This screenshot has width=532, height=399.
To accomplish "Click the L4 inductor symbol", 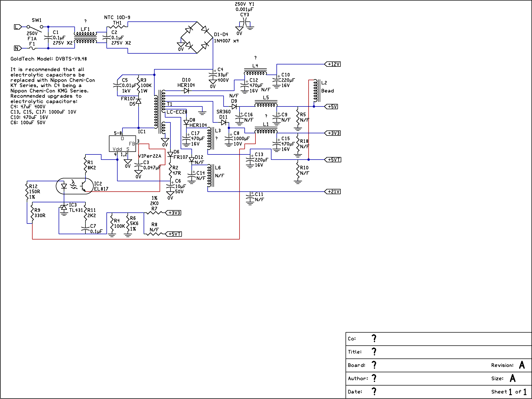I will [255, 72].
